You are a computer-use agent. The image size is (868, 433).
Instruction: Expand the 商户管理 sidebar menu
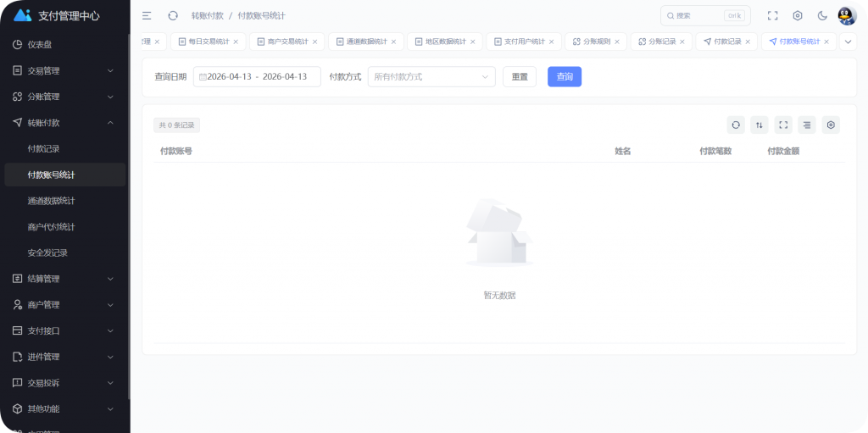coord(64,305)
